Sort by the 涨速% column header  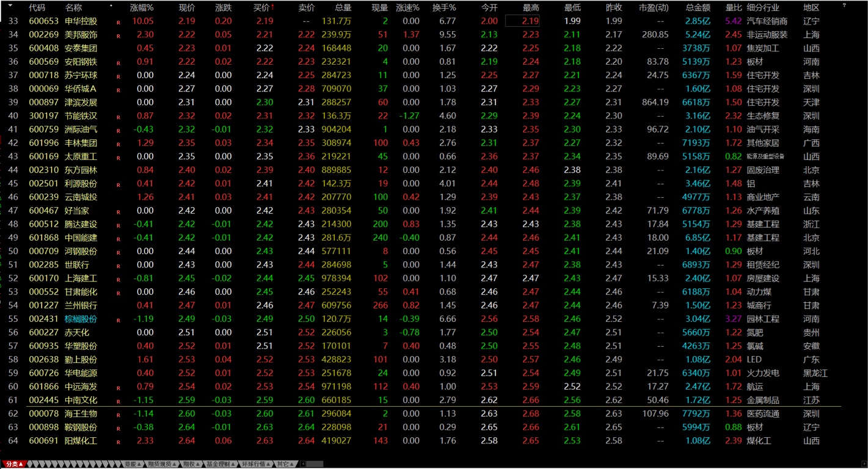pos(407,8)
